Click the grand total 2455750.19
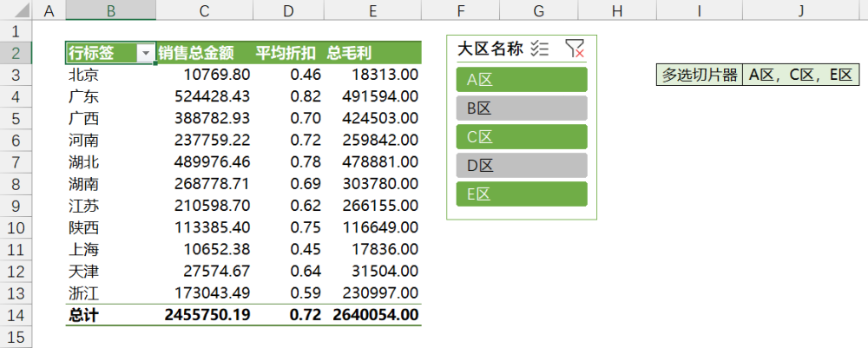This screenshot has height=348, width=868. [204, 315]
